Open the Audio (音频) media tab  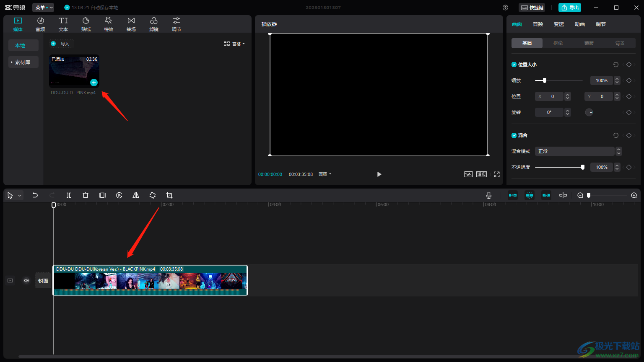(x=40, y=24)
